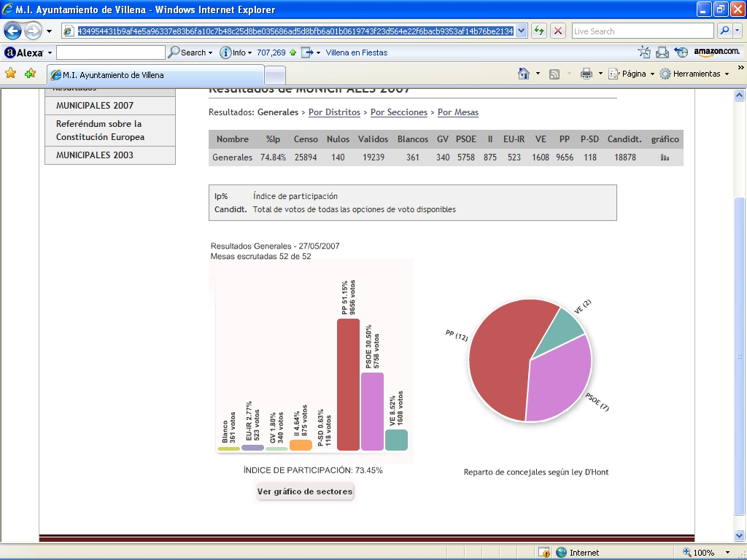The image size is (747, 560).
Task: Click the amazon.com toolbar logo
Action: tap(716, 52)
